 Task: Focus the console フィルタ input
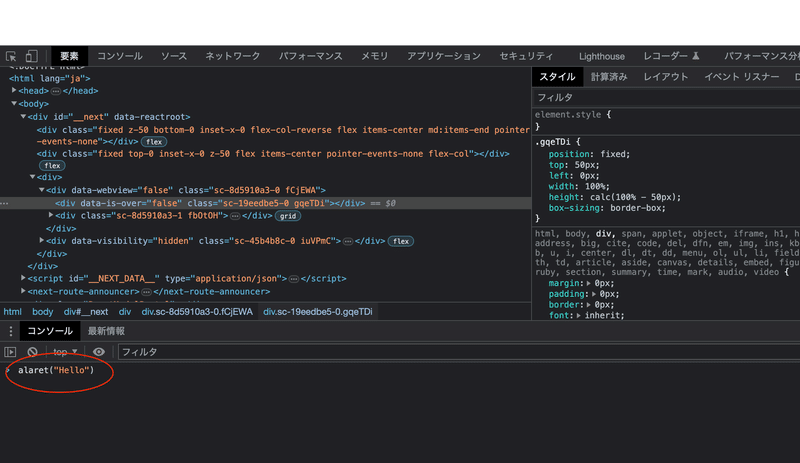point(459,352)
